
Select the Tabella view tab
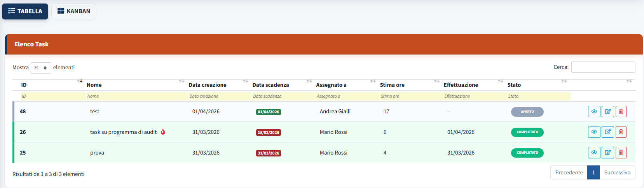tap(25, 11)
